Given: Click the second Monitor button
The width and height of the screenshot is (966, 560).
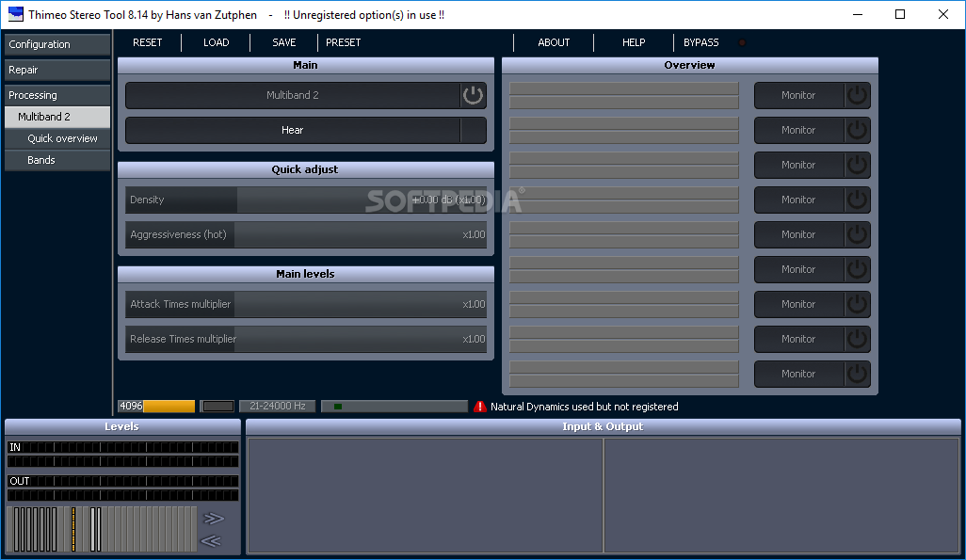Looking at the screenshot, I should [x=798, y=130].
